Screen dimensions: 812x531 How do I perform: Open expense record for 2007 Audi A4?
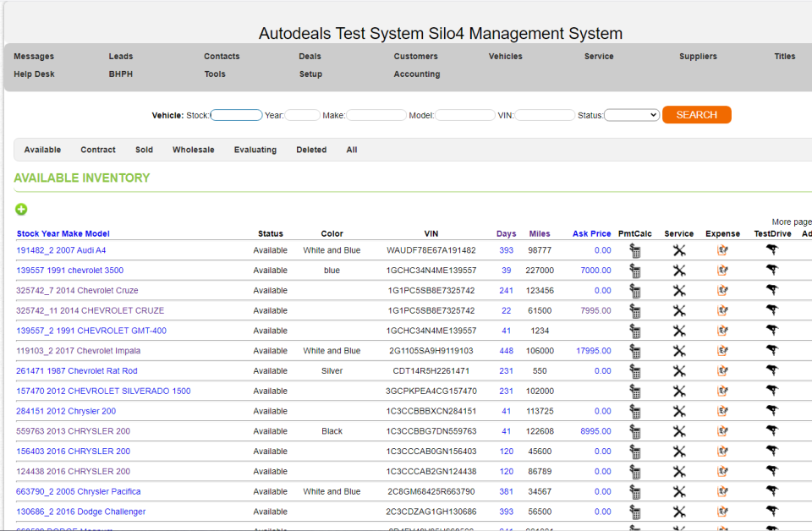click(x=722, y=250)
